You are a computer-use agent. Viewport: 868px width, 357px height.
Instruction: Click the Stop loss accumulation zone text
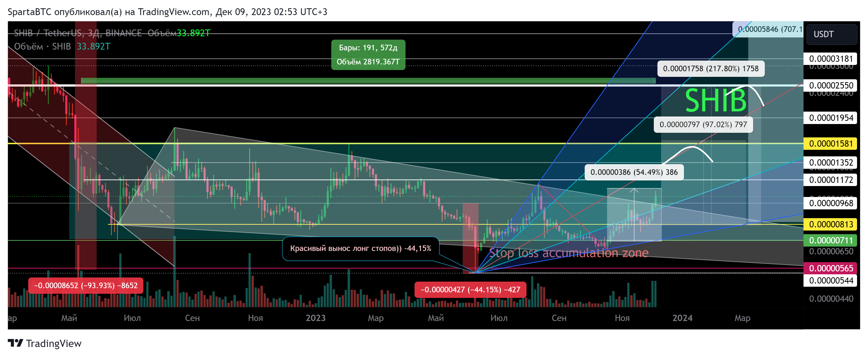[x=568, y=253]
